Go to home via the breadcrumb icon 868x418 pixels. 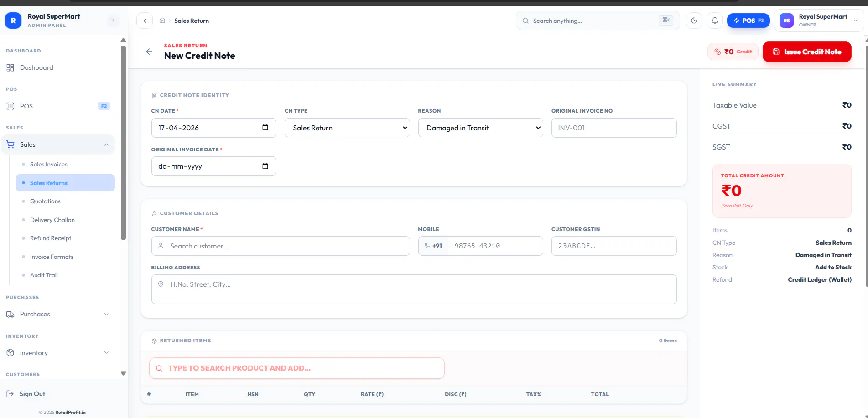(x=162, y=21)
